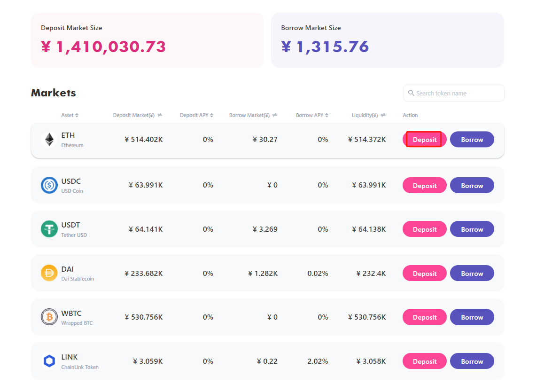Click the USD Coin subtitle
Screen dimensions: 544x392
(72, 191)
